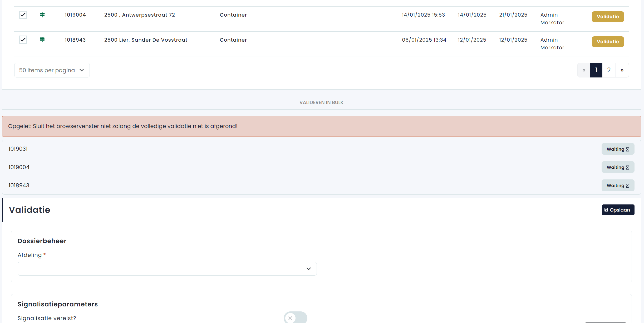
Task: Click the save disk icon in Opslaan
Action: (606, 210)
